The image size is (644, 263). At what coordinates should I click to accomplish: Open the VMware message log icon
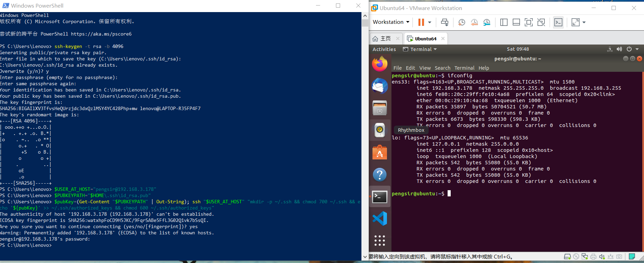click(x=632, y=256)
